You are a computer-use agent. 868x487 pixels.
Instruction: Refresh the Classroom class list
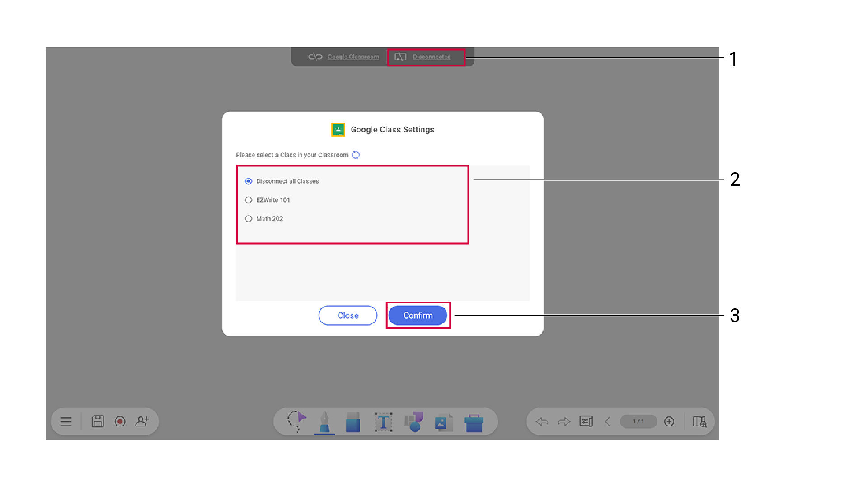tap(356, 155)
